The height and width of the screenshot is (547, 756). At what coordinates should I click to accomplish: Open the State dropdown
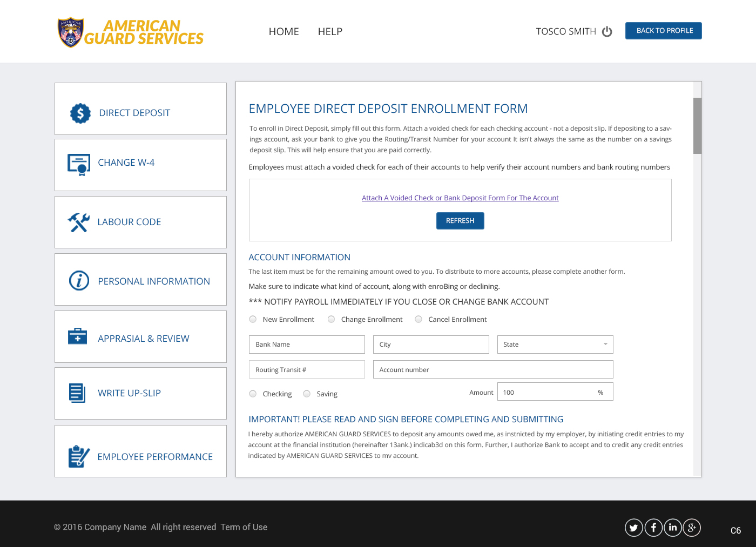555,345
